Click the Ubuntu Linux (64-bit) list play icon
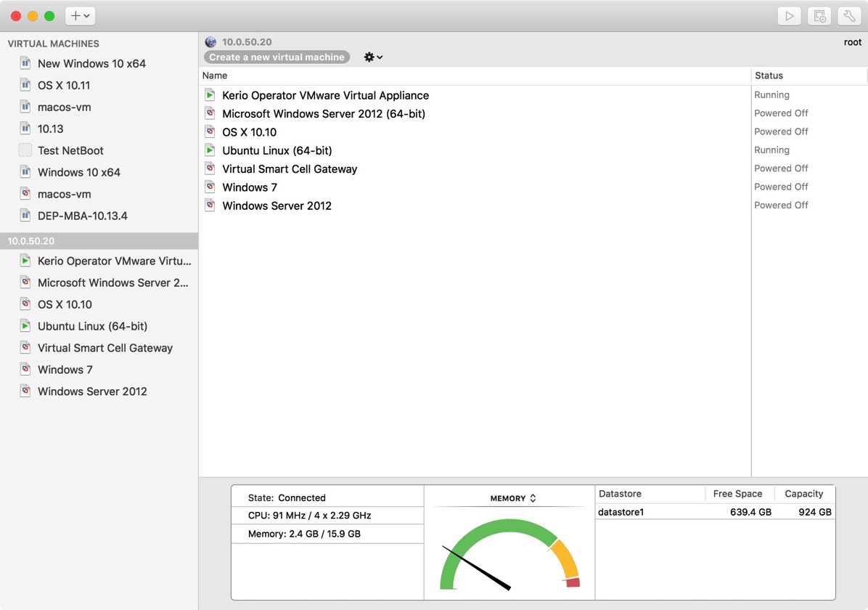Screen dimensions: 868x610 [x=210, y=150]
